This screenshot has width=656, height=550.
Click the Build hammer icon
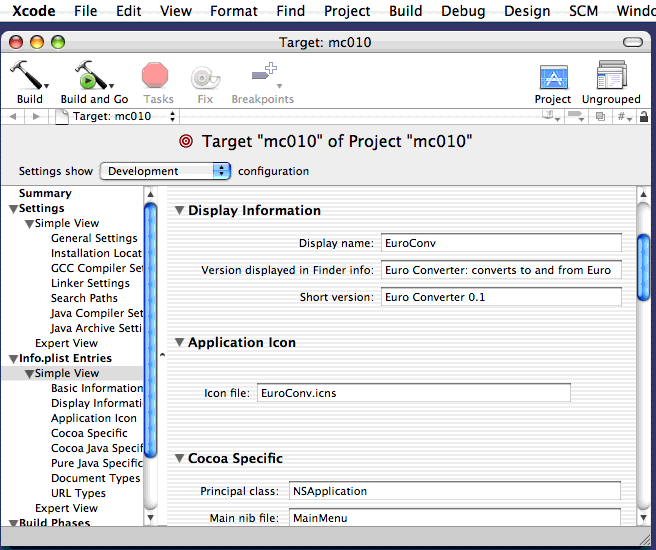(x=28, y=76)
